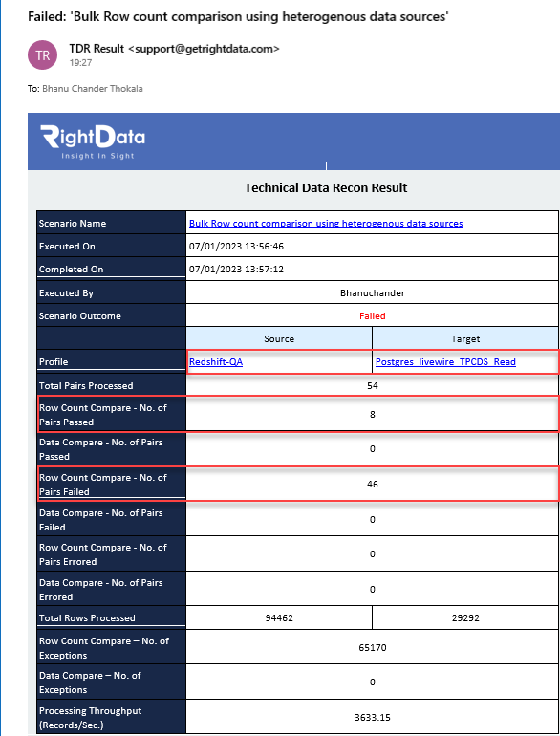The width and height of the screenshot is (560, 736).
Task: Open the Postgres_livewire_TPCDS_Read target profile link
Action: coord(445,362)
